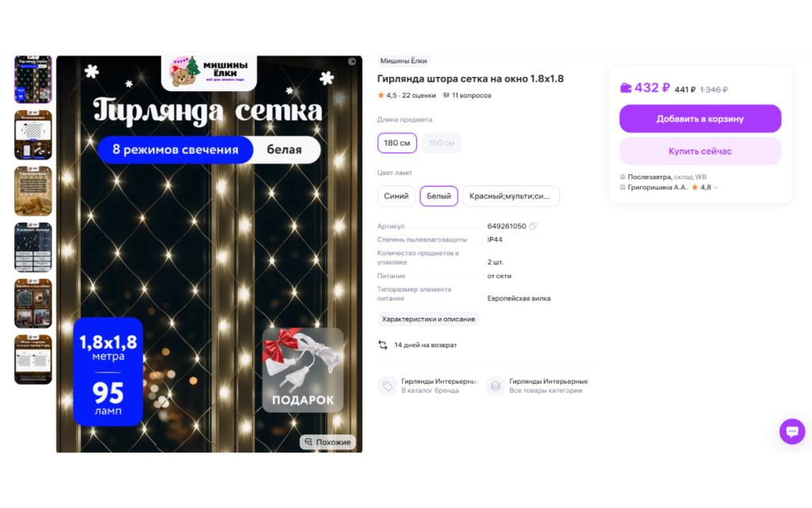Copy the article number icon

pyautogui.click(x=533, y=226)
